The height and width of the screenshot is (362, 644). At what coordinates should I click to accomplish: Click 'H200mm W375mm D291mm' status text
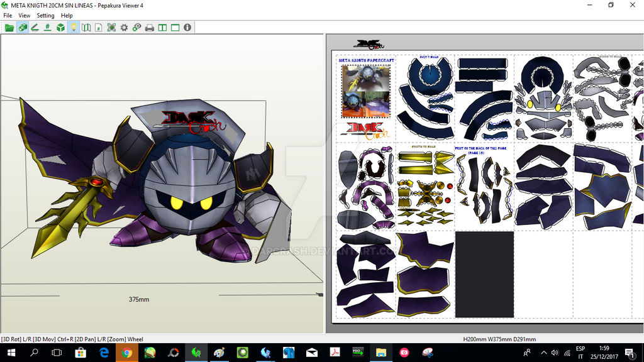coord(499,339)
